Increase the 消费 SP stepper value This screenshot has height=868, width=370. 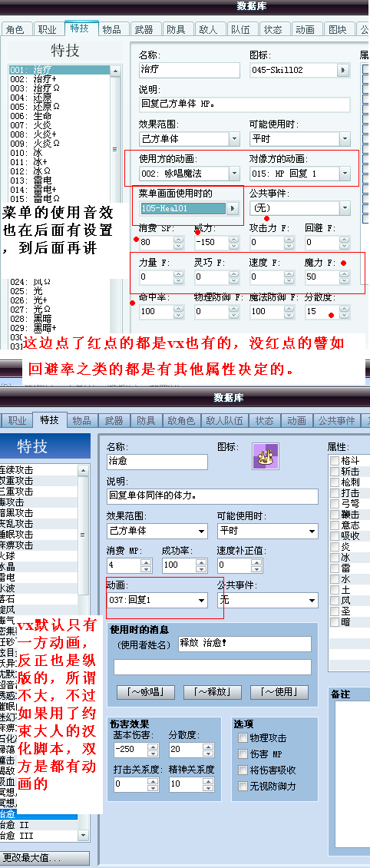tap(179, 239)
